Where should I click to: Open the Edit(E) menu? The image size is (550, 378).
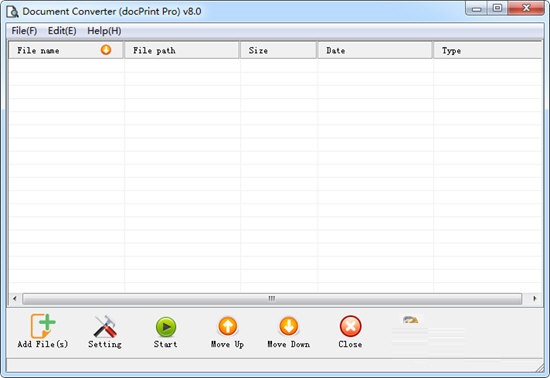62,31
